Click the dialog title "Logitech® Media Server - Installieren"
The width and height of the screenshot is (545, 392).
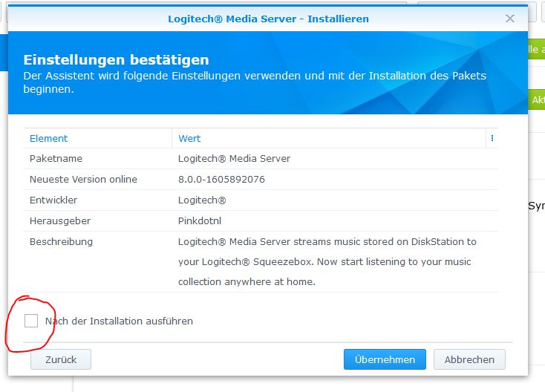pos(268,19)
